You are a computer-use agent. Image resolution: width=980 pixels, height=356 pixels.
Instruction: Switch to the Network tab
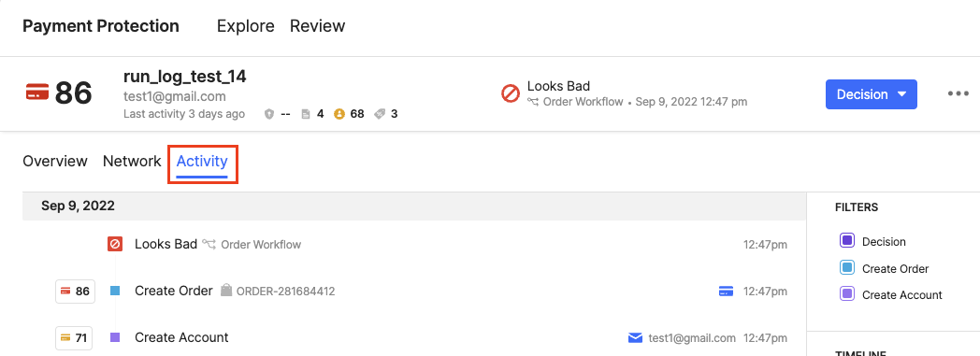point(132,161)
